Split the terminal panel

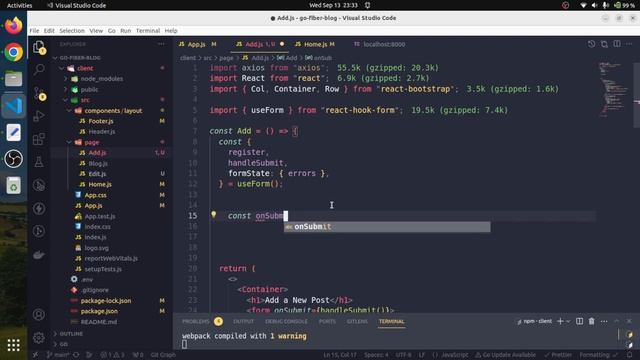click(579, 321)
